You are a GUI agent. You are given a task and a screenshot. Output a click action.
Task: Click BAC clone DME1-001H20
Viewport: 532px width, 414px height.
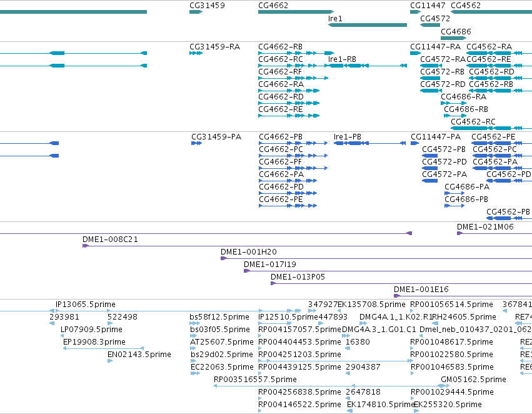point(376,258)
